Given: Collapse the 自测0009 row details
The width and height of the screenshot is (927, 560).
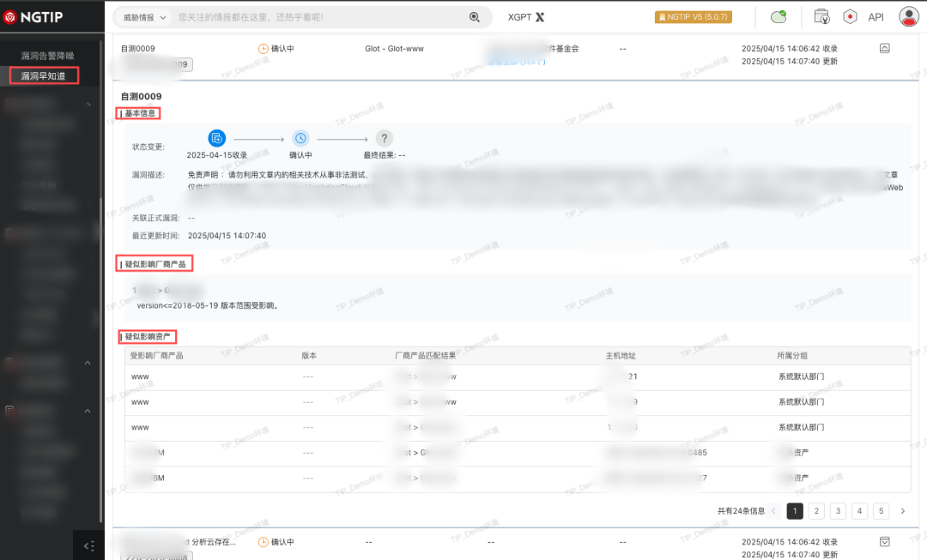Looking at the screenshot, I should coord(885,49).
